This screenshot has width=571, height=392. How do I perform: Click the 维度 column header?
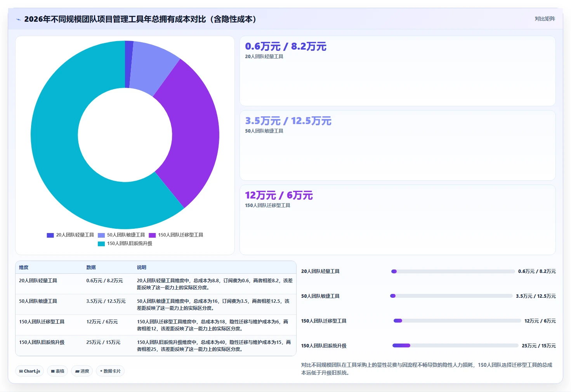tap(24, 268)
